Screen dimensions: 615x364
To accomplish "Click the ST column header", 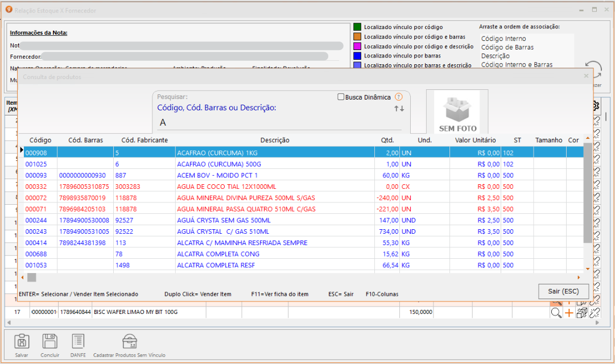I will point(517,140).
